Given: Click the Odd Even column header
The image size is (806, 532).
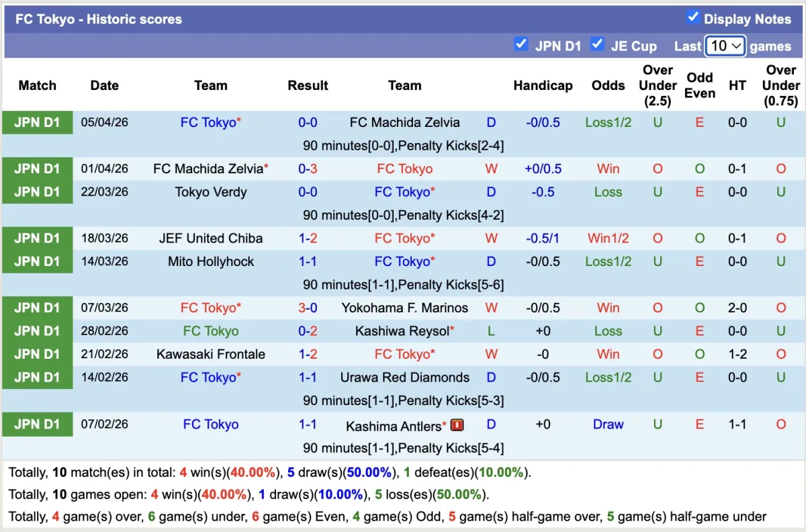Looking at the screenshot, I should (699, 85).
